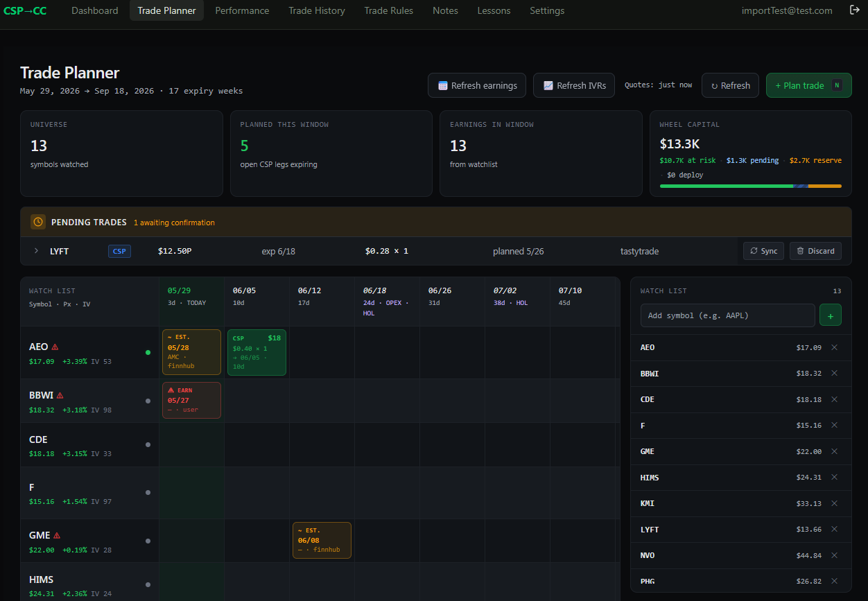
Task: Click the BBWI earnings warning icon
Action: (60, 395)
